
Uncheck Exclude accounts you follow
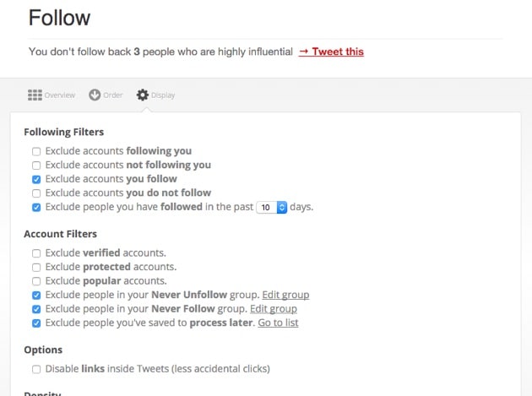coord(36,179)
